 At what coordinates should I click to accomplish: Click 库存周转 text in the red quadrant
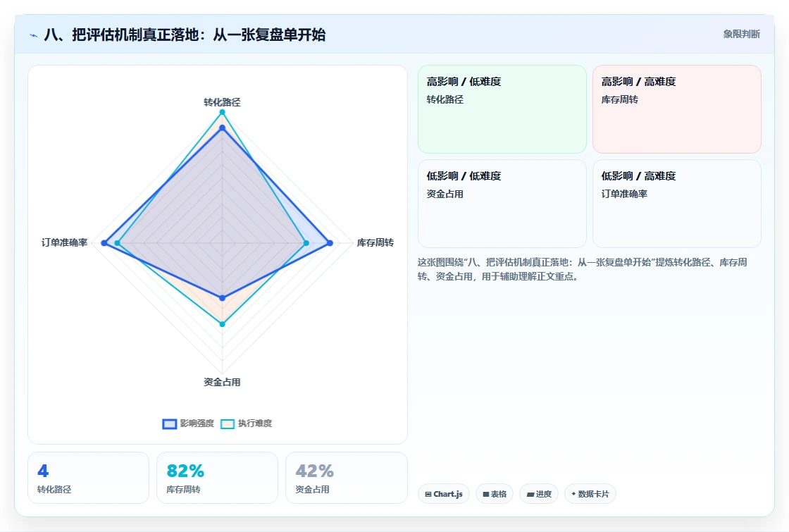coord(619,99)
